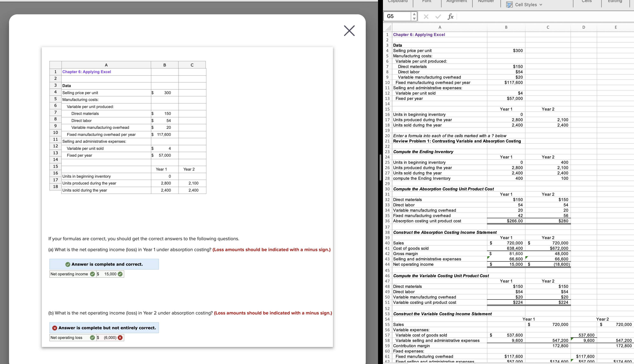The image size is (634, 364).
Task: Click the green circle icon in 'Answer is complete and correct'
Action: [x=68, y=264]
